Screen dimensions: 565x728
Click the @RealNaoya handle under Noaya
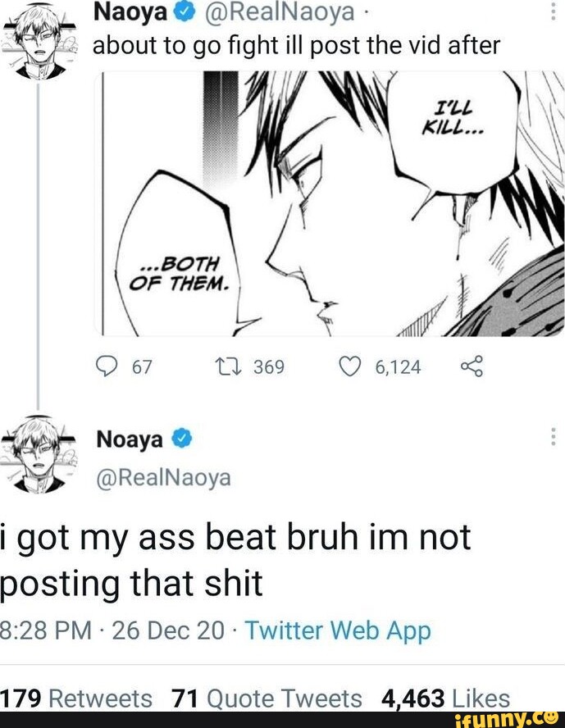pos(164,478)
